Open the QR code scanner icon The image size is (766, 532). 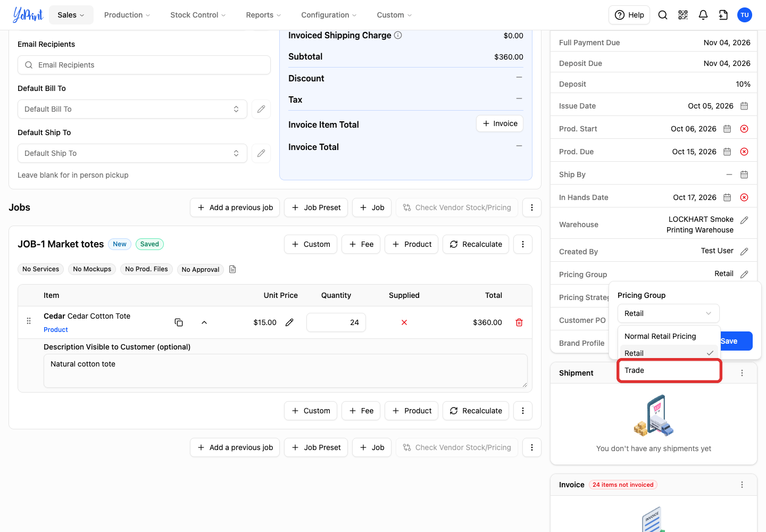[x=683, y=15]
